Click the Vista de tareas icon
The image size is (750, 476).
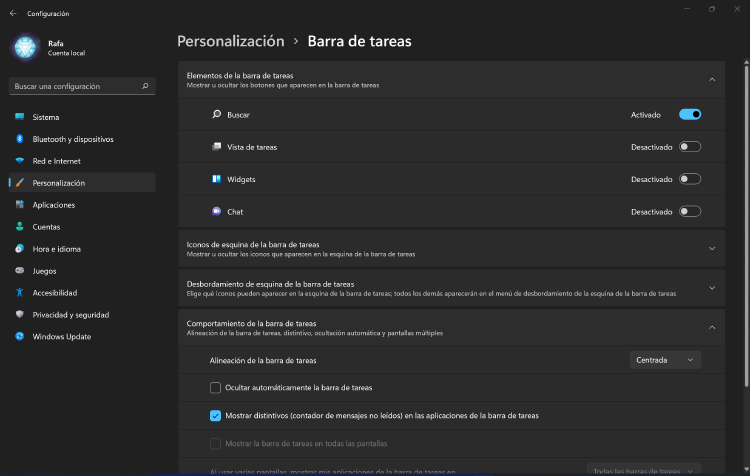[217, 146]
